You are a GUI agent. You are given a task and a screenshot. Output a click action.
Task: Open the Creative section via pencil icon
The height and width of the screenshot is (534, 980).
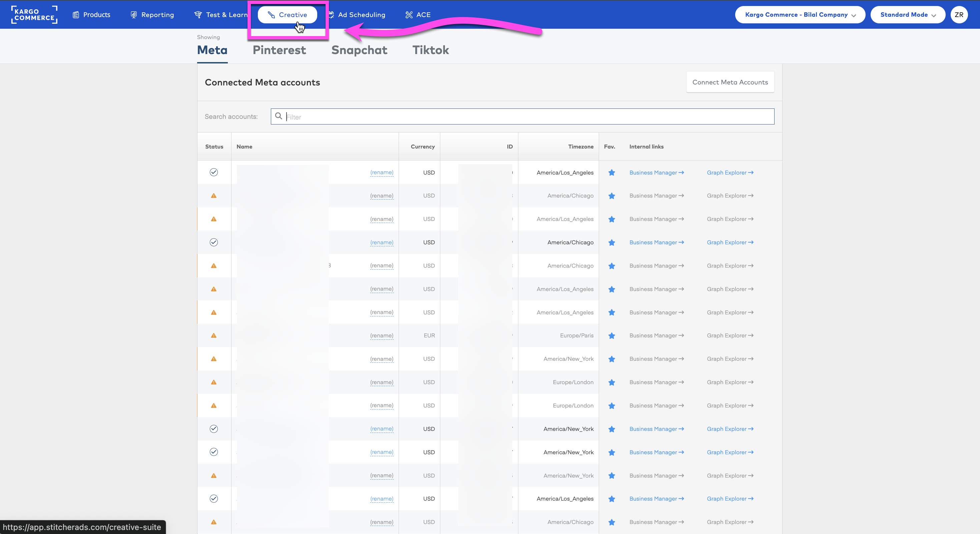click(x=272, y=14)
